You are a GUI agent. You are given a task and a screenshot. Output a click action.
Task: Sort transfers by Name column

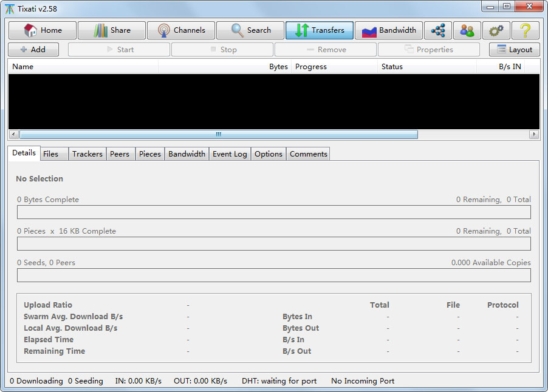pyautogui.click(x=83, y=67)
